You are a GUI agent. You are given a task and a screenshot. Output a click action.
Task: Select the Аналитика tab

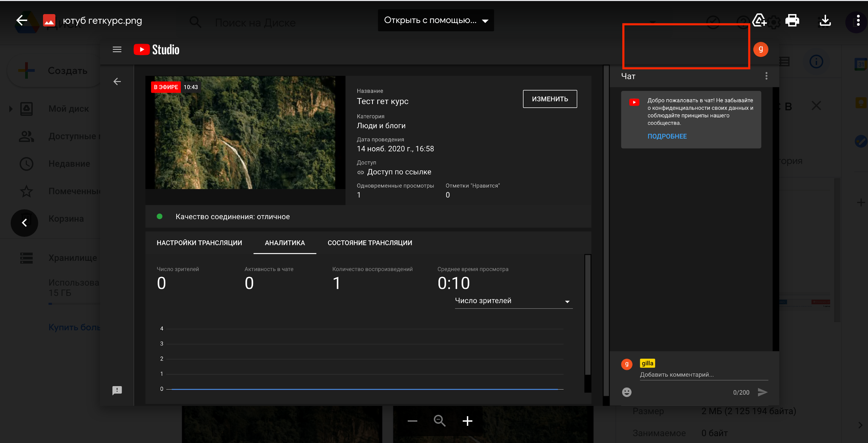(285, 242)
